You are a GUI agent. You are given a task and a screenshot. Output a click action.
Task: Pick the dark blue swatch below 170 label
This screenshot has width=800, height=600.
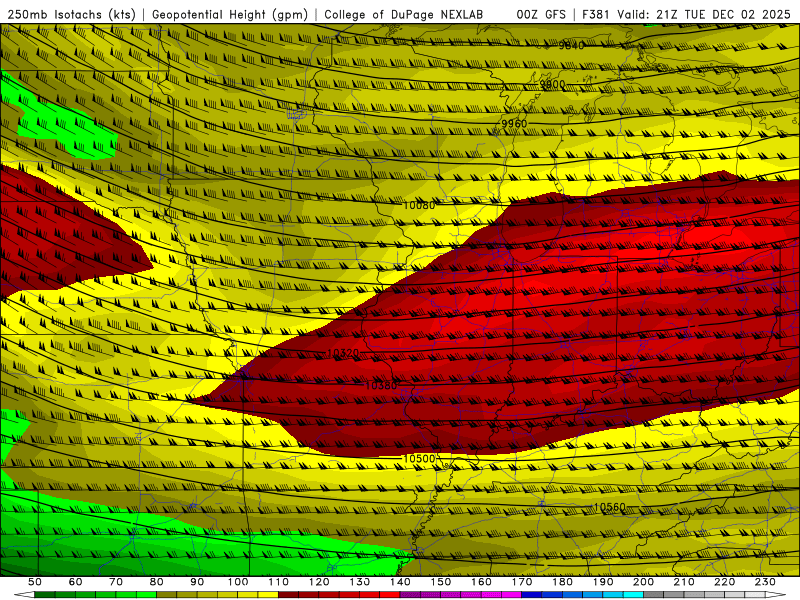(x=532, y=595)
